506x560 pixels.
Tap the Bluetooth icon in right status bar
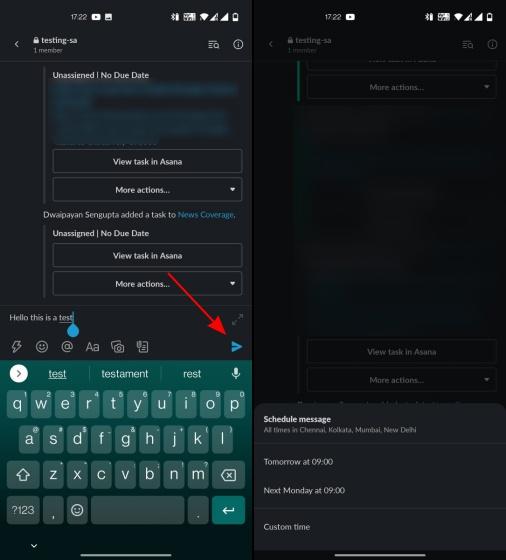[x=429, y=17]
